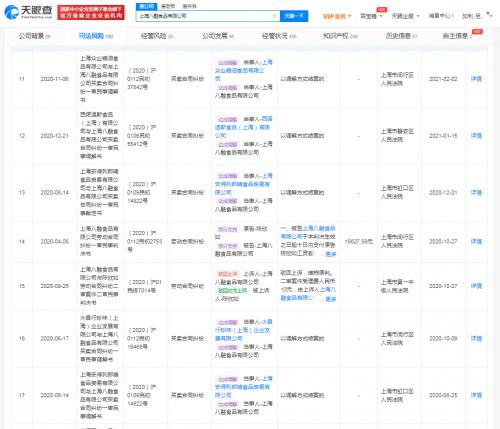Viewport: 500px width, 429px height.
Task: Click date 2020-11-06 in row 11
Action: click(x=55, y=79)
